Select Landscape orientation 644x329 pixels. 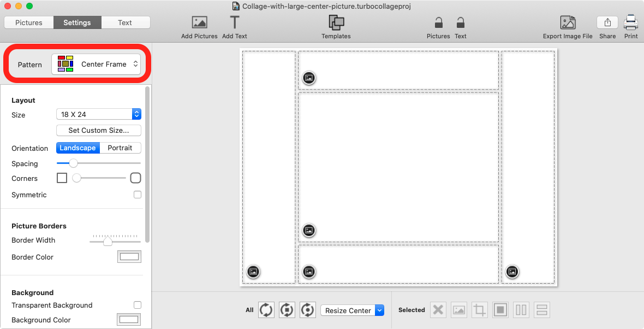pos(78,148)
